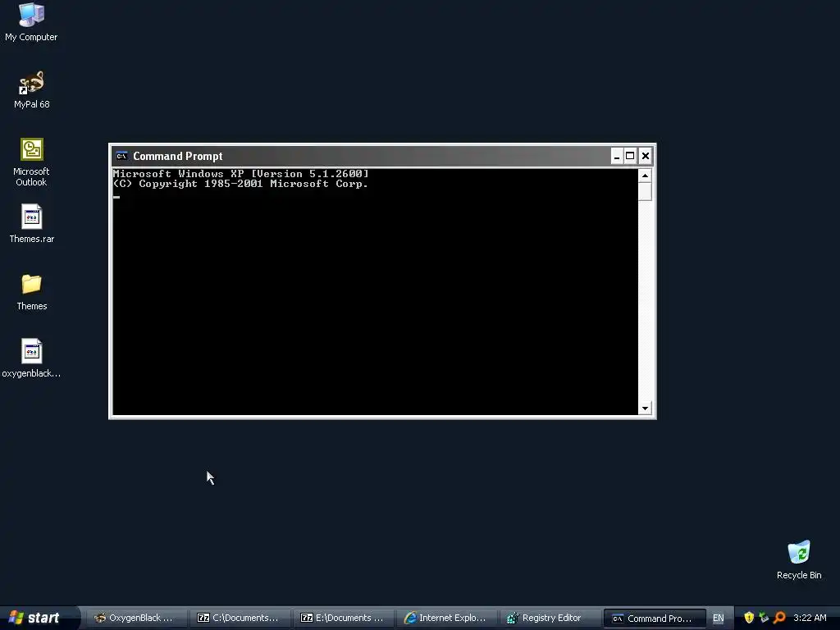Viewport: 840px width, 630px height.
Task: Switch to Internet Explorer taskbar button
Action: pyautogui.click(x=447, y=618)
